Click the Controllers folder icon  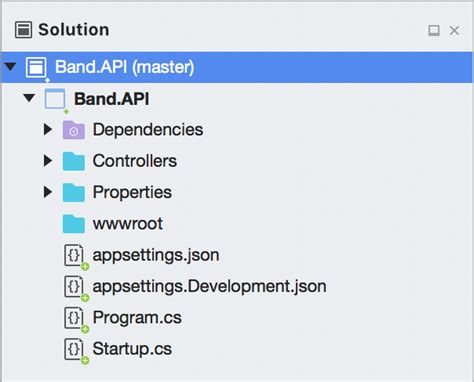click(x=73, y=161)
